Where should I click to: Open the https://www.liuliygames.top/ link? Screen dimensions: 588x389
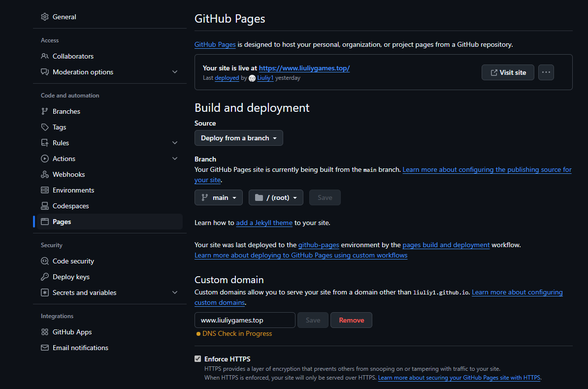[x=304, y=68]
